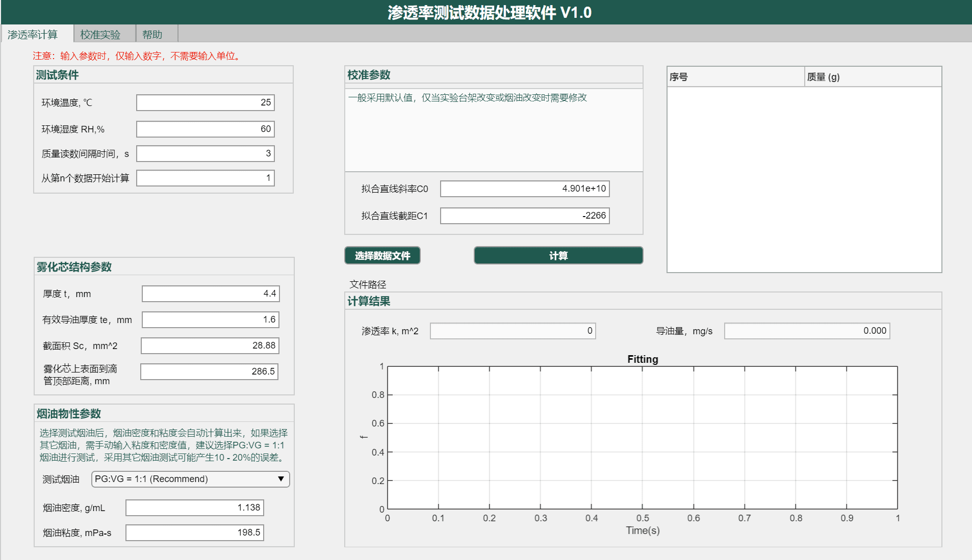Screen dimensions: 972x560
Task: Click the 厚度 t input field
Action: click(x=211, y=294)
